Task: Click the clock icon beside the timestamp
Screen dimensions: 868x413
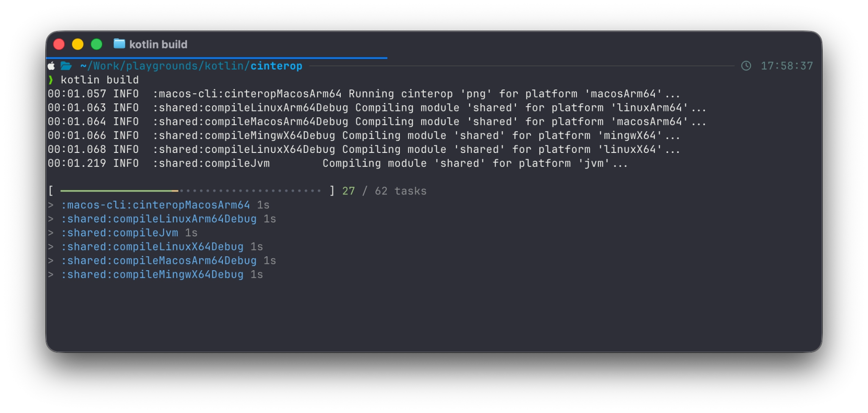Action: point(746,66)
